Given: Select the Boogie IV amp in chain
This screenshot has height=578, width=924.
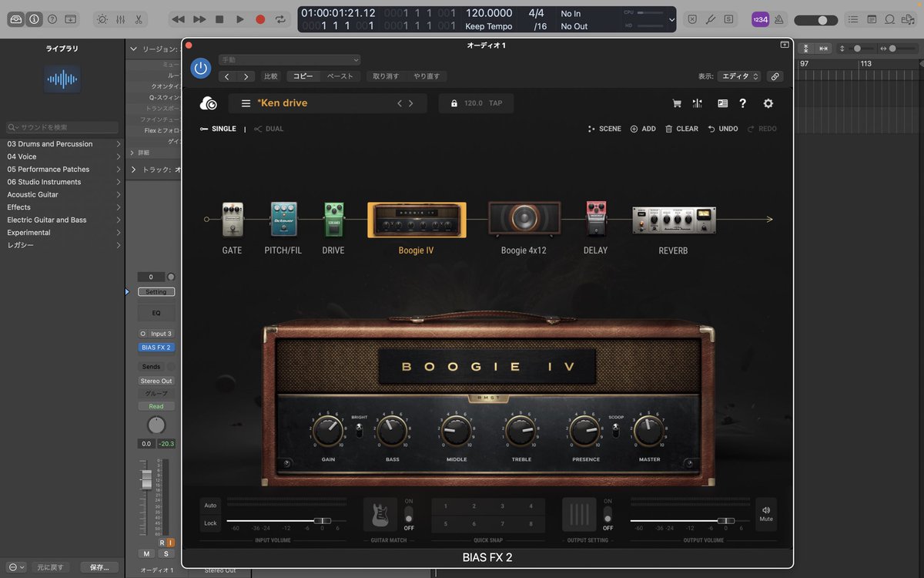Looking at the screenshot, I should click(417, 220).
